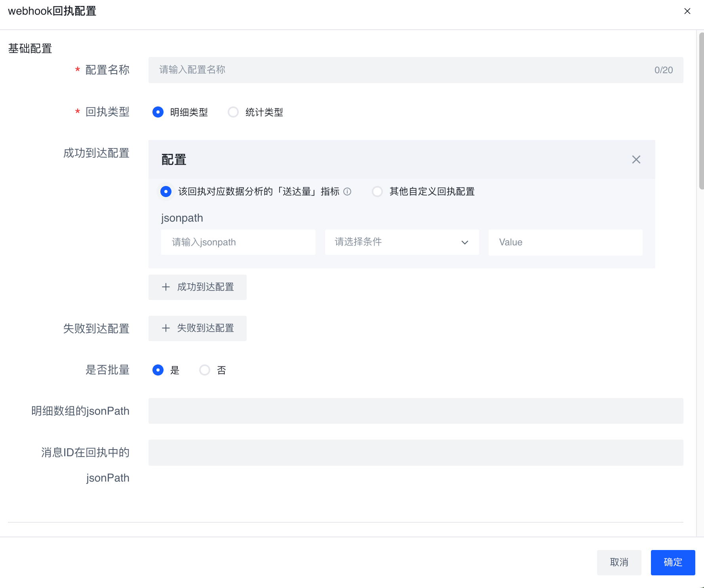Click the dialog's vertical scrollbar thumb
The image size is (704, 588).
(701, 111)
